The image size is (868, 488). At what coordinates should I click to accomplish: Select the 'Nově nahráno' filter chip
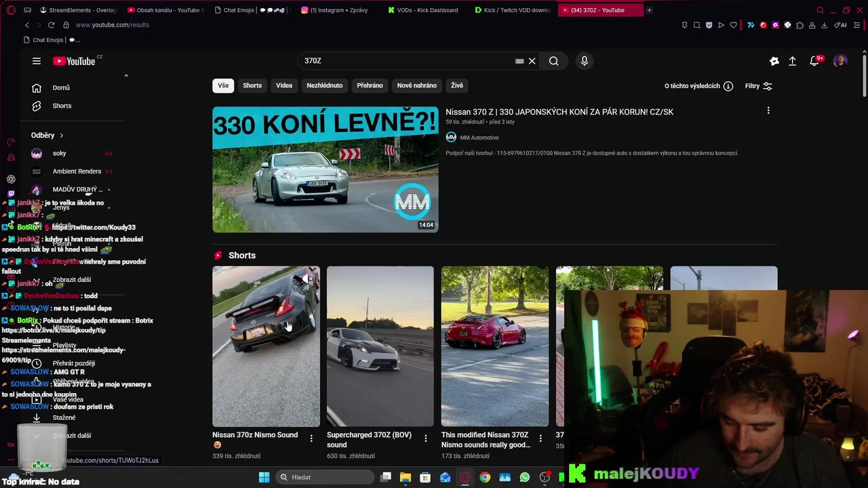point(416,85)
